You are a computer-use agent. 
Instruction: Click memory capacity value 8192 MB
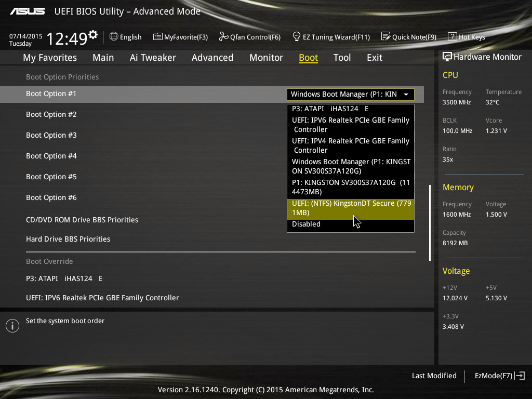click(x=455, y=243)
